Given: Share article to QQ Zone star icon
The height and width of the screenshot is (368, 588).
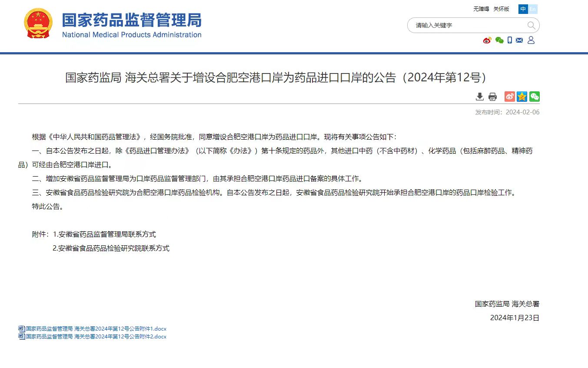Looking at the screenshot, I should coord(522,97).
